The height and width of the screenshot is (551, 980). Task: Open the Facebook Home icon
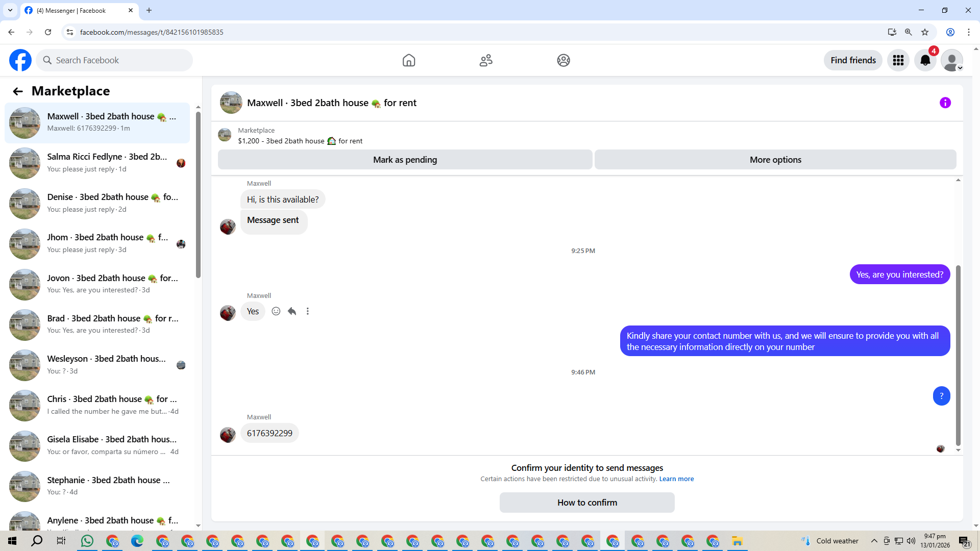[409, 60]
